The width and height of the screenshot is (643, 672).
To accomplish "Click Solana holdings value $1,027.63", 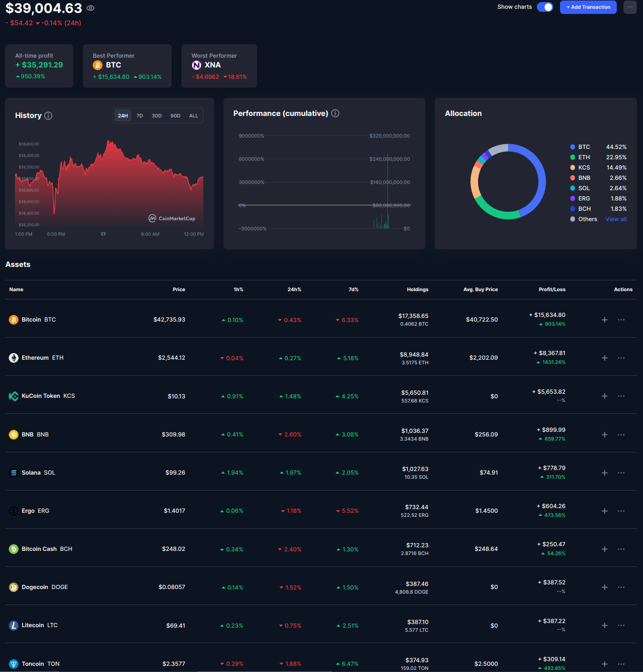I will 415,469.
